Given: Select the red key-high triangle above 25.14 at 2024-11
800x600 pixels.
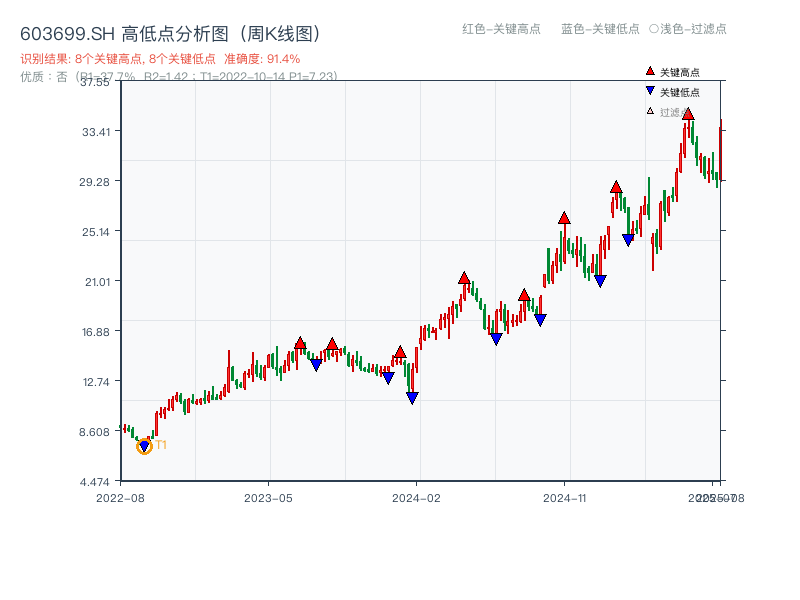Looking at the screenshot, I should point(564,218).
